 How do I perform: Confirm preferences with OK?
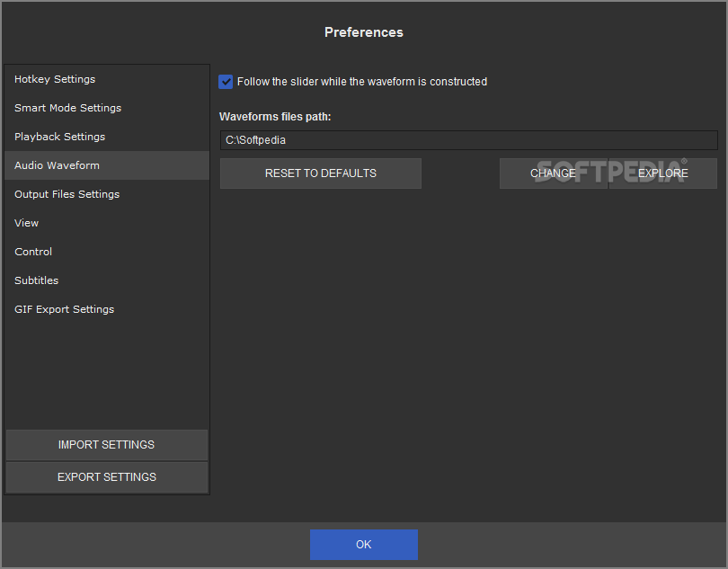tap(364, 545)
